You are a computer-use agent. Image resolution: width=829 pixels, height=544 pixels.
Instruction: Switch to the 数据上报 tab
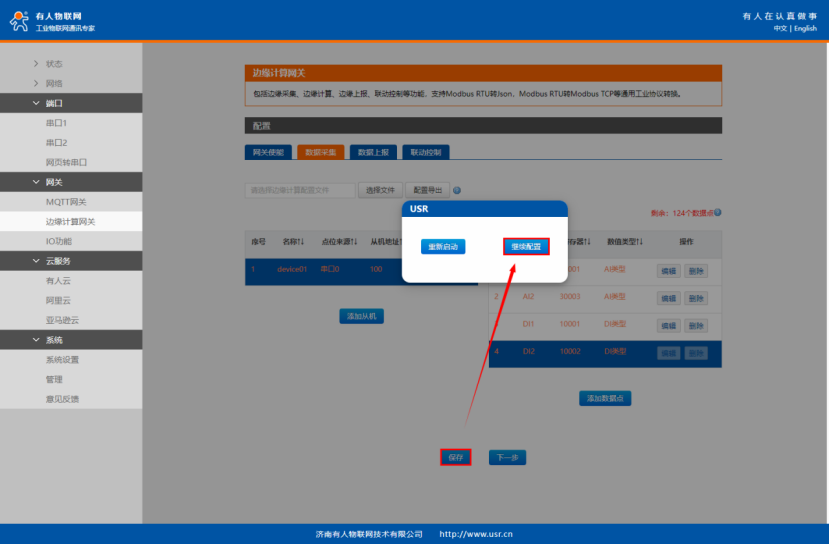click(x=372, y=153)
